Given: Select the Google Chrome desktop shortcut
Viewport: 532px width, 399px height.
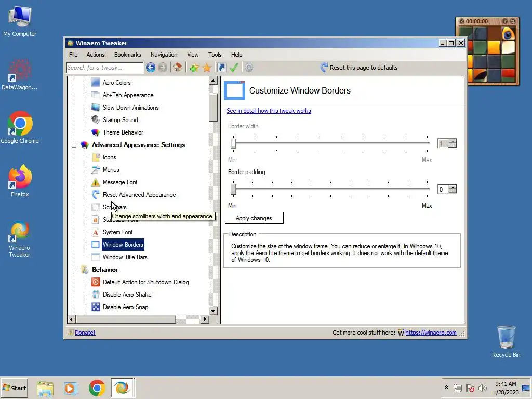Looking at the screenshot, I should (20, 127).
